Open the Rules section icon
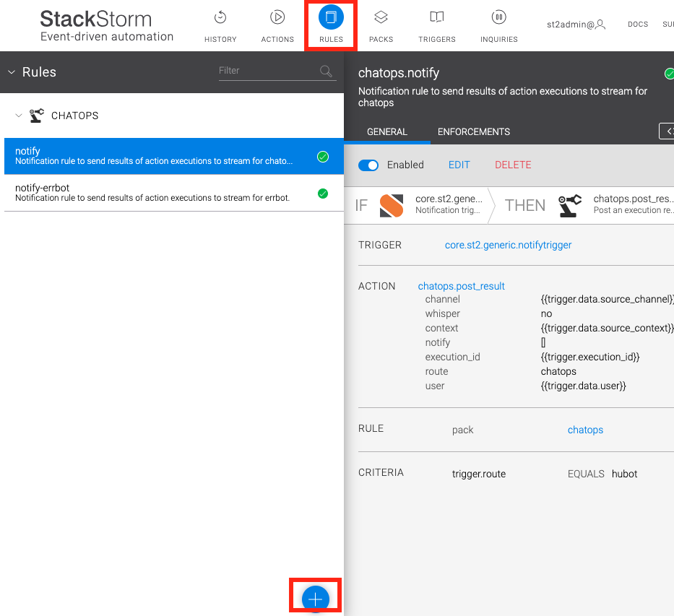674x616 pixels. tap(331, 17)
